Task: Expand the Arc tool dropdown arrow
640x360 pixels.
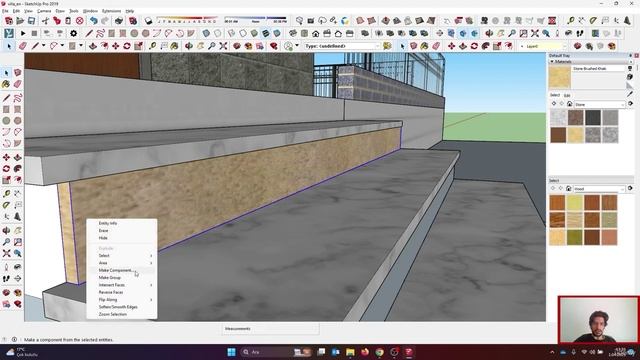Action: [62, 46]
